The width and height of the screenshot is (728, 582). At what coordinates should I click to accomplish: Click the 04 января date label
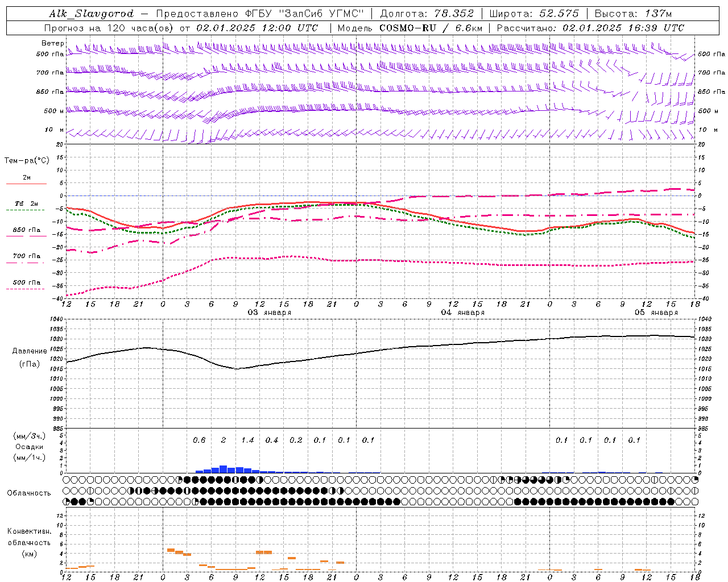[463, 313]
